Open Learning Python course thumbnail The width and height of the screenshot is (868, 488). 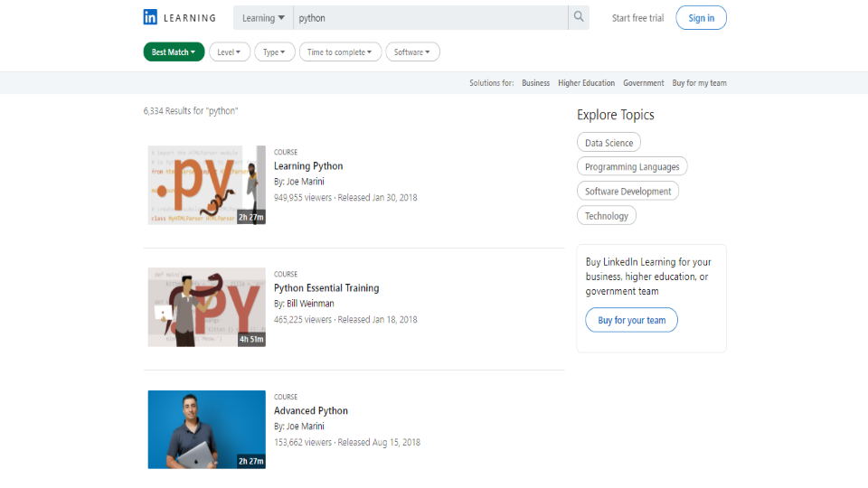pyautogui.click(x=206, y=184)
